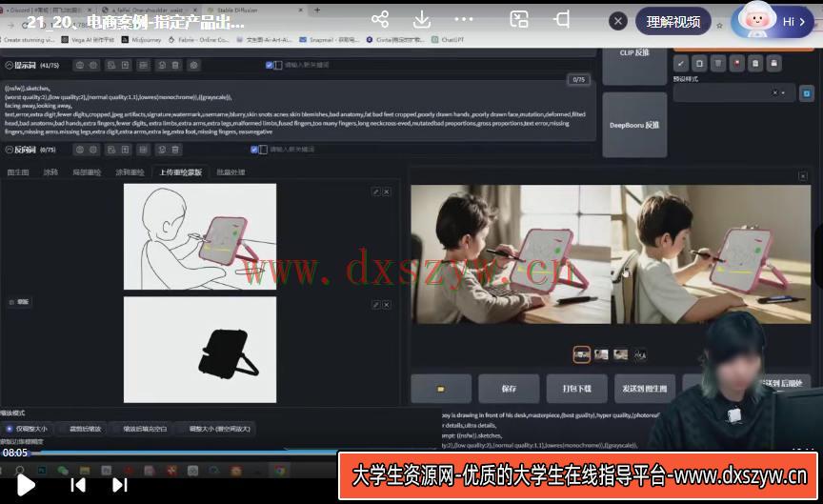Switch to the 图生图 tab

pos(18,172)
